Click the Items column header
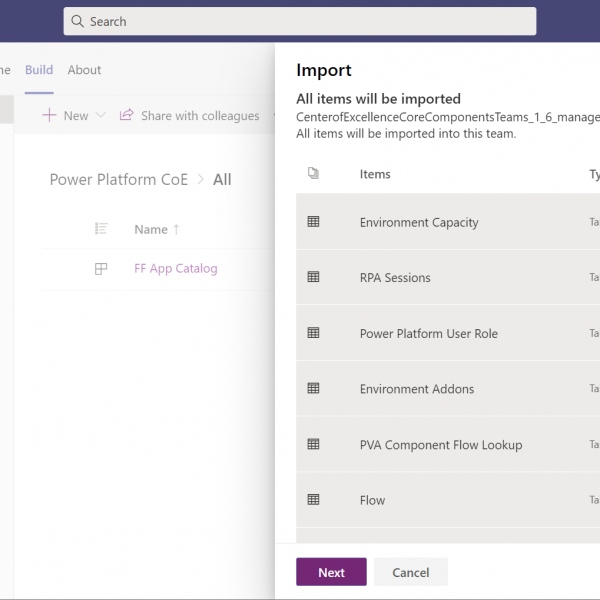The height and width of the screenshot is (600, 600). [375, 174]
